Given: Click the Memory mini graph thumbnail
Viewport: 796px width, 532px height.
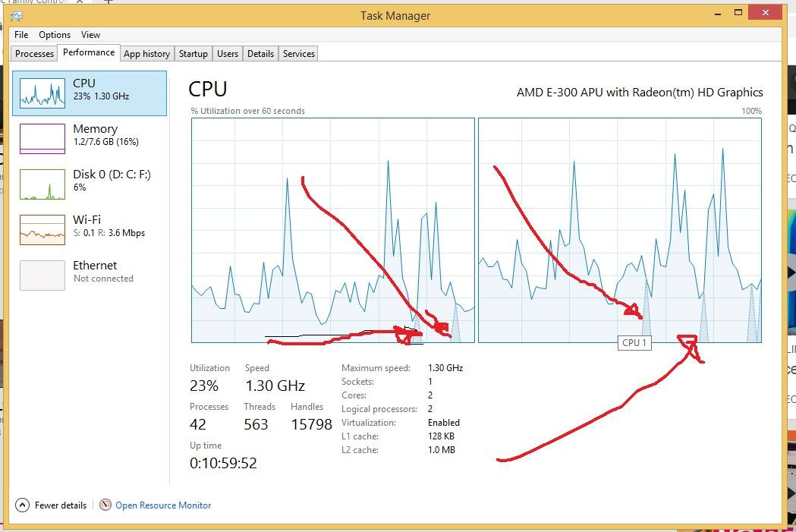Looking at the screenshot, I should (42, 139).
